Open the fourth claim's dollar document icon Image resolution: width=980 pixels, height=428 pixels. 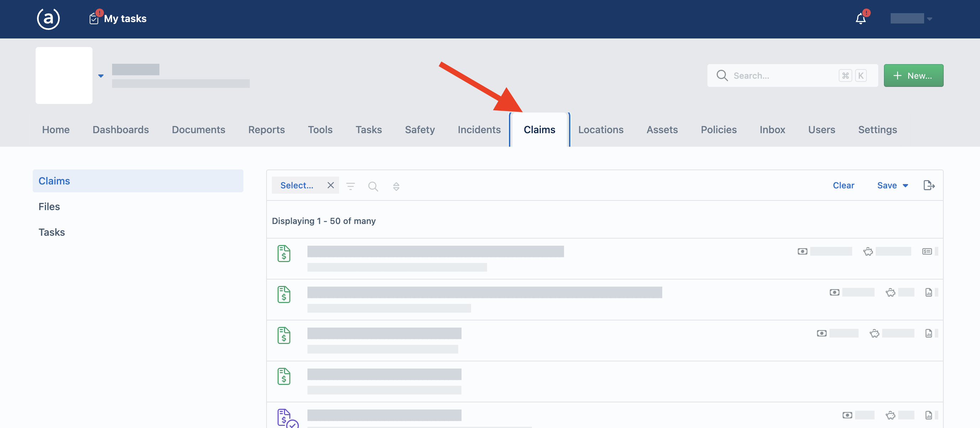pyautogui.click(x=284, y=377)
